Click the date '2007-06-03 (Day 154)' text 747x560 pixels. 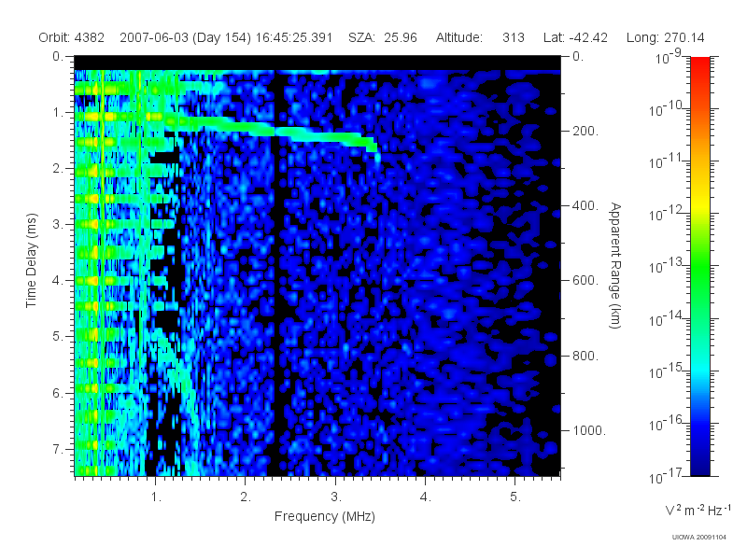(x=185, y=37)
